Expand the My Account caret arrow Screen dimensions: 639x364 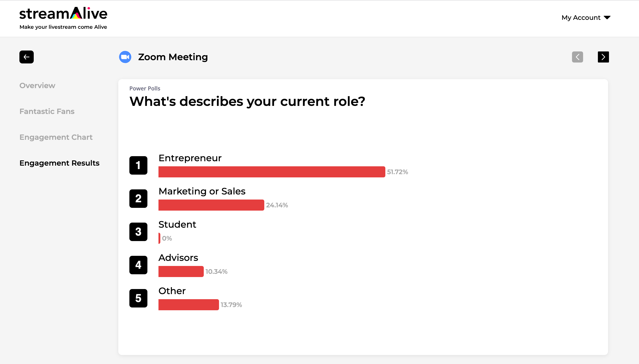[607, 18]
